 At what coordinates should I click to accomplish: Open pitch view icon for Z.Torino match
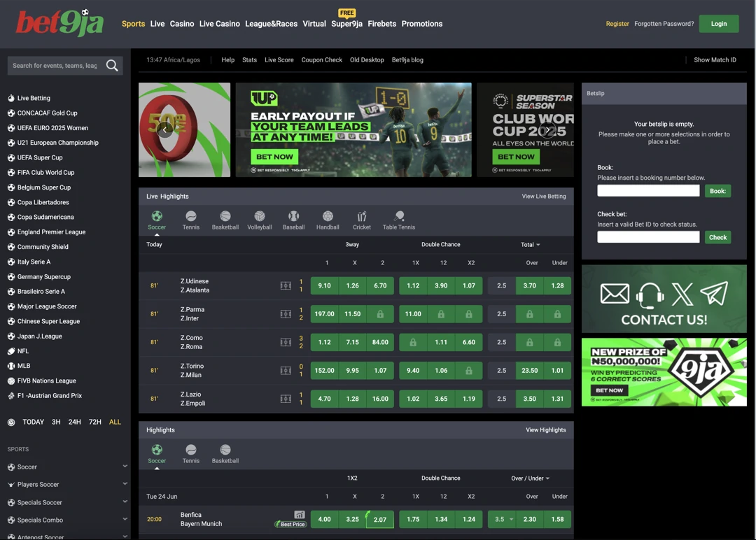[x=286, y=371]
